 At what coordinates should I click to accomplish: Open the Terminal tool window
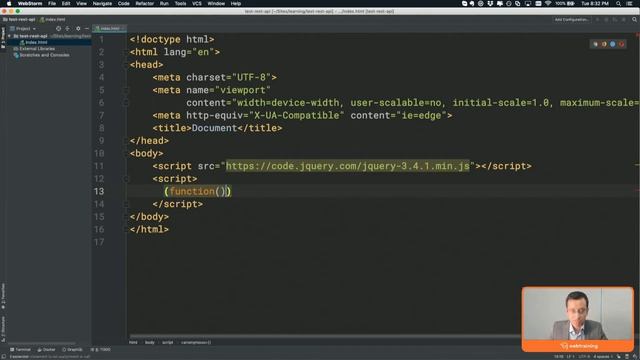20,350
